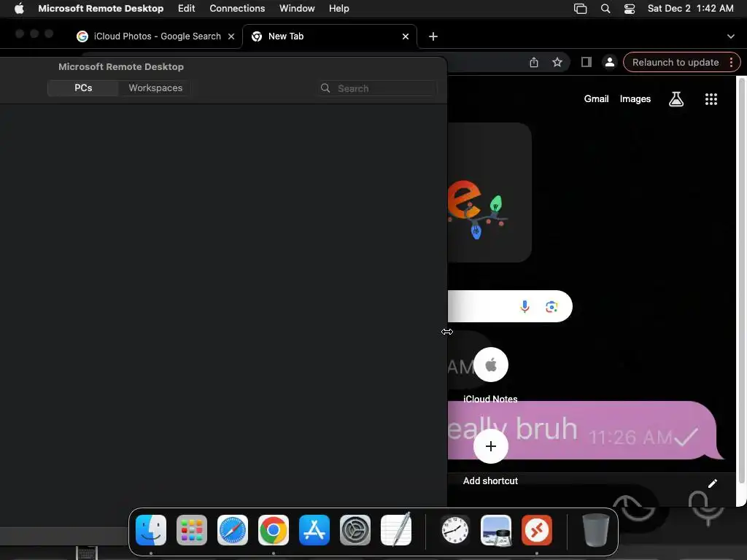Open a new Chrome tab with plus
Screen dimensions: 747x560
pyautogui.click(x=433, y=36)
